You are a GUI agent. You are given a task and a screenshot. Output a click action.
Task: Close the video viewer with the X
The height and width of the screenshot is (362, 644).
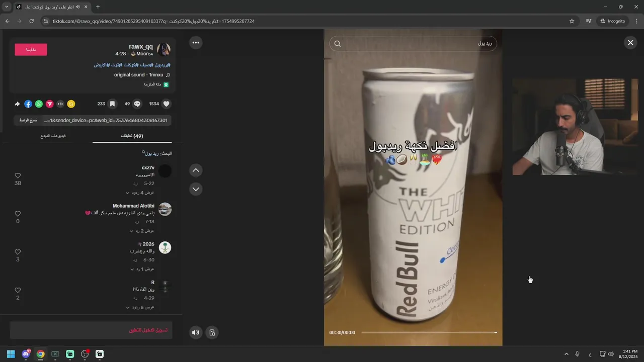click(630, 43)
